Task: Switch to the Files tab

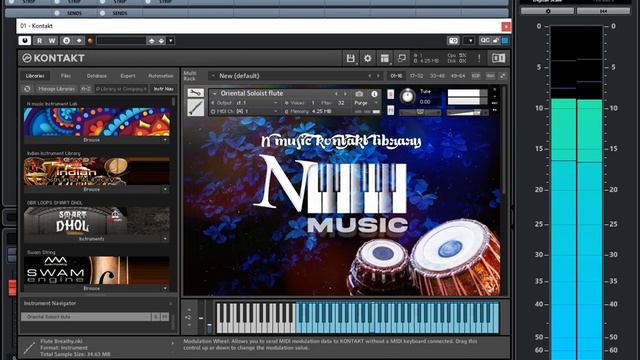Action: (x=66, y=76)
